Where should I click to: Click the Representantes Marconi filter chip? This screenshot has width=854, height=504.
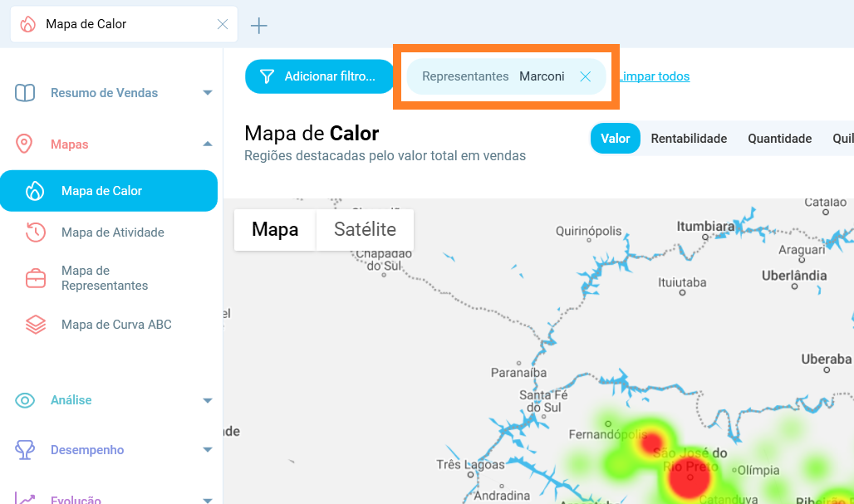(x=507, y=76)
